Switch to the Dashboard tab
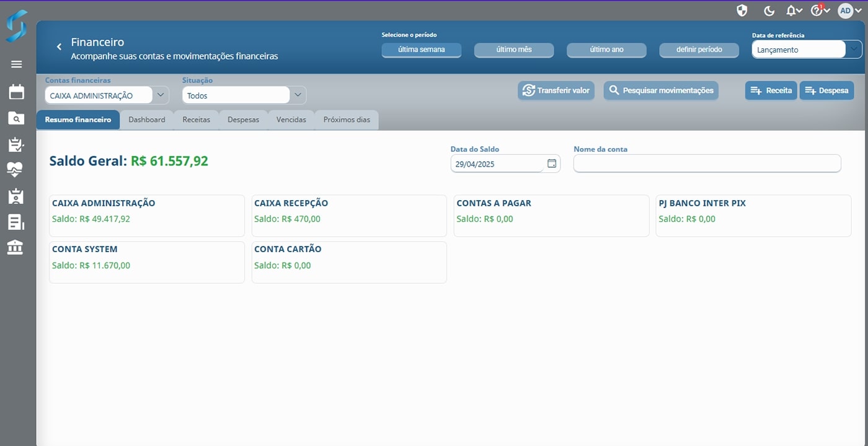The image size is (868, 446). 147,120
